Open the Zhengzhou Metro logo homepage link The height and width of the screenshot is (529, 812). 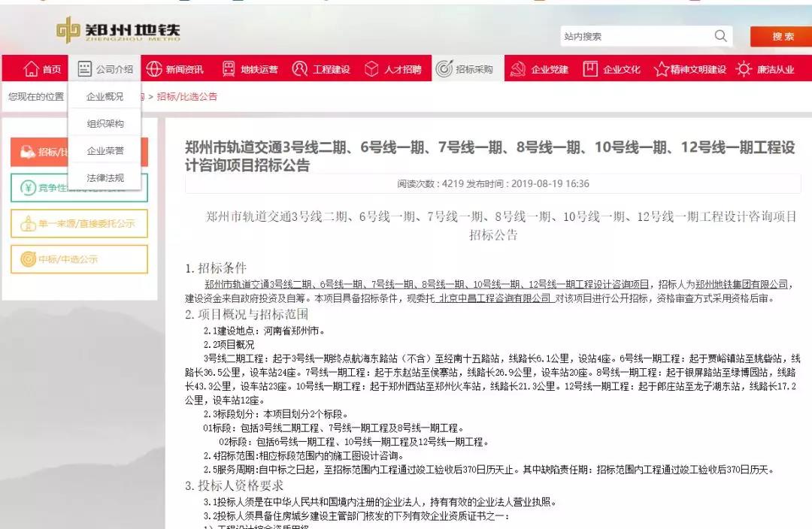pyautogui.click(x=119, y=30)
